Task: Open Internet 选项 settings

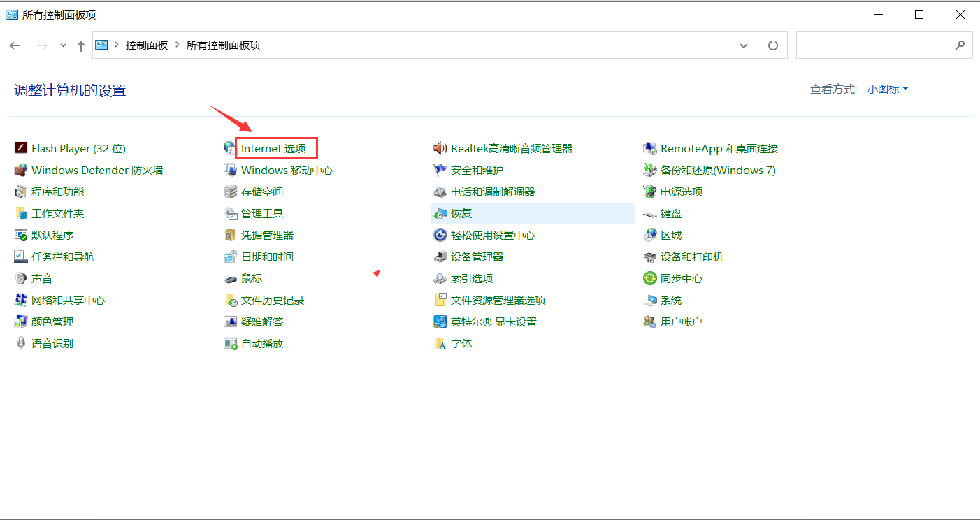Action: click(x=275, y=148)
